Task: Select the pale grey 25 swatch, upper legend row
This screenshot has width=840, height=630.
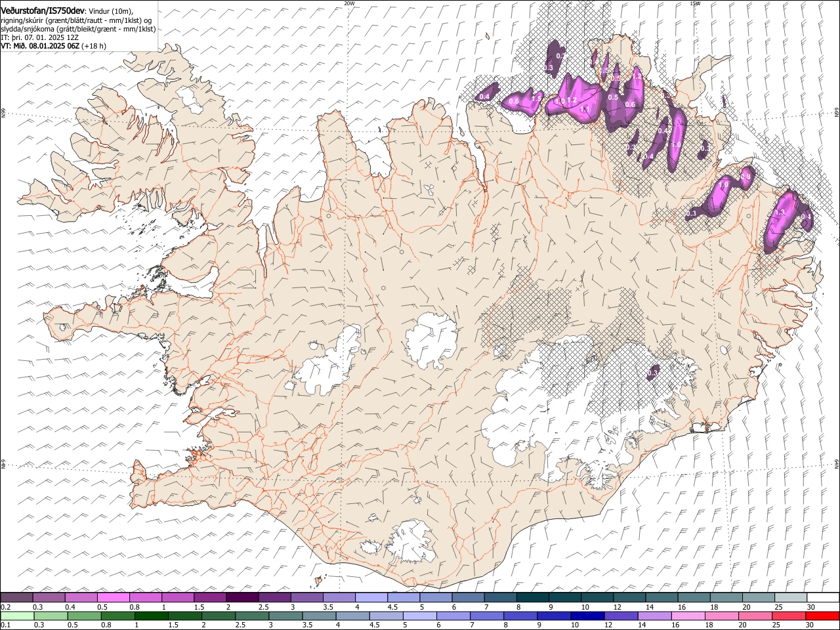Action: pos(790,597)
